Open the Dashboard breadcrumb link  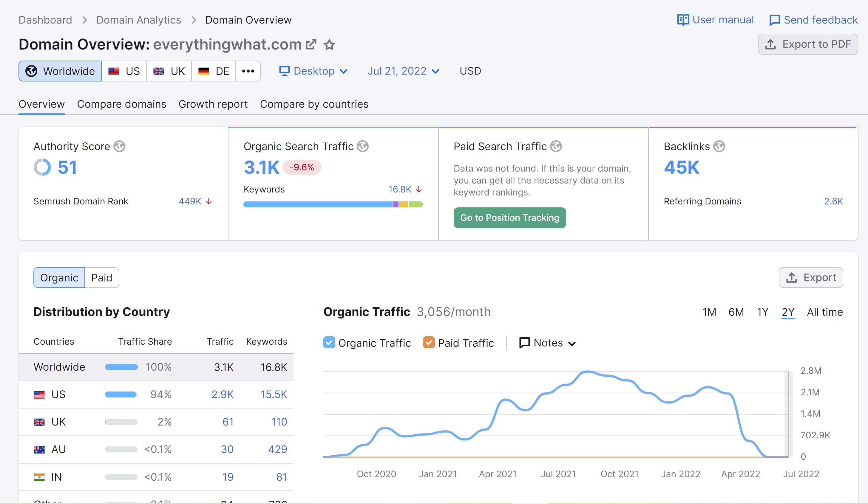click(45, 20)
